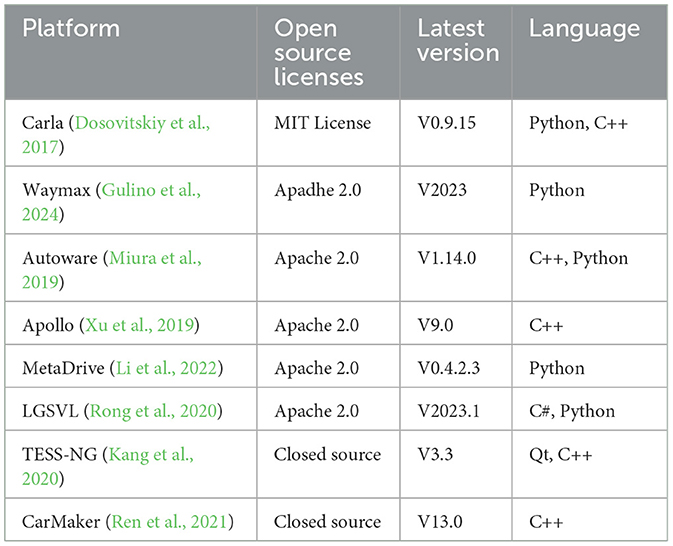Click the Waymax platform name

point(56,190)
